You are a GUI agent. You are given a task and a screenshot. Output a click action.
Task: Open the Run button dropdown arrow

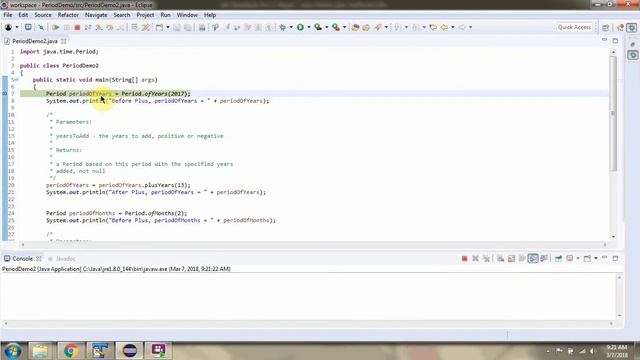[309, 27]
